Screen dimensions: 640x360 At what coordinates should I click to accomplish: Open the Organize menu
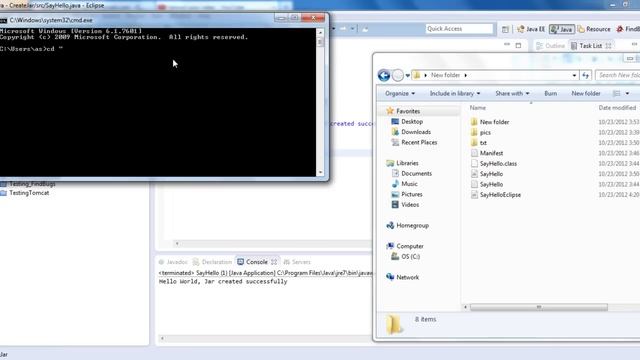pos(400,93)
